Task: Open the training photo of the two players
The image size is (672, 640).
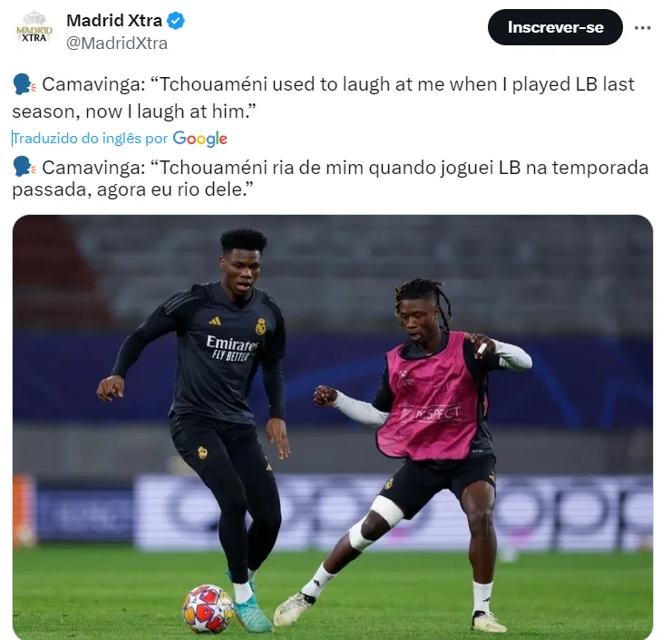Action: tap(333, 427)
